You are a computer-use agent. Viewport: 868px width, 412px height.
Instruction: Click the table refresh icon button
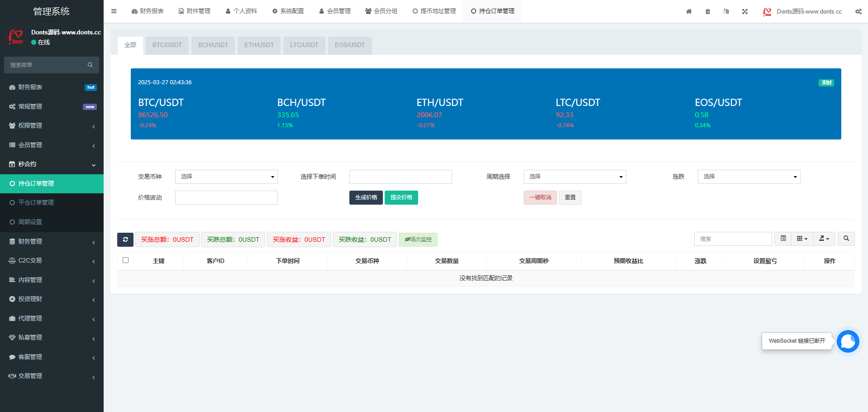click(x=125, y=240)
